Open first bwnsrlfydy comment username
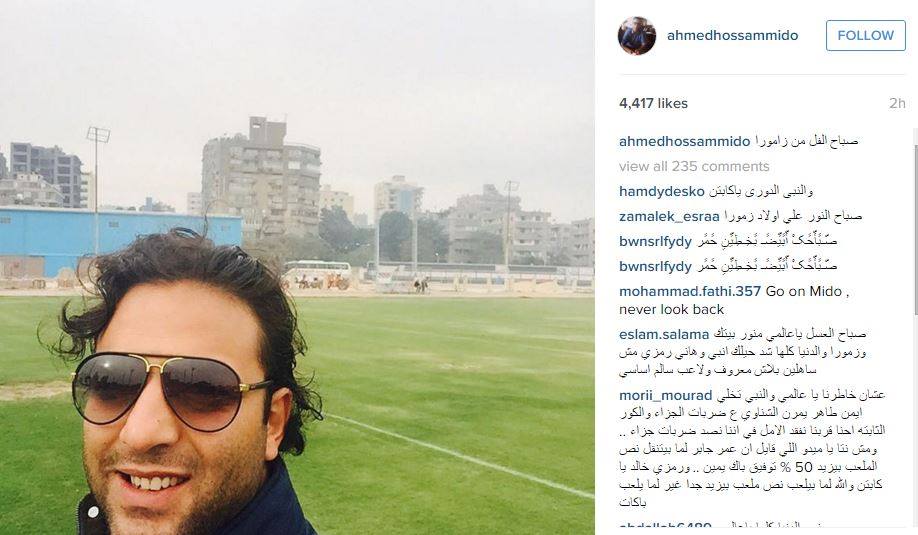 pyautogui.click(x=655, y=241)
